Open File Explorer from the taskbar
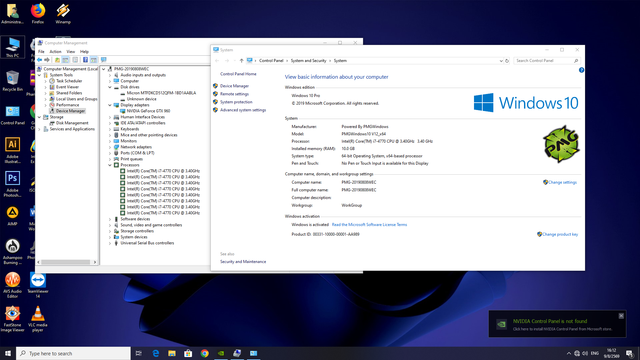The height and width of the screenshot is (360, 640). pos(172,353)
